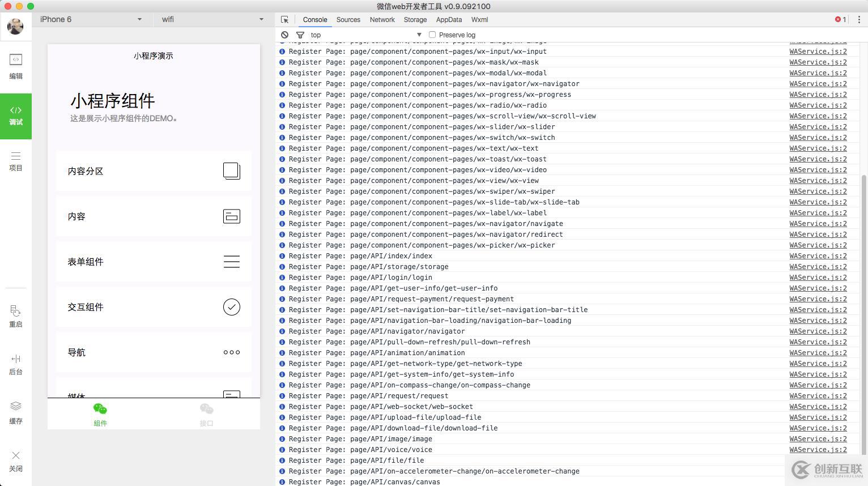Image resolution: width=868 pixels, height=486 pixels.
Task: Click info icon on page/API/file/file row
Action: (x=282, y=461)
